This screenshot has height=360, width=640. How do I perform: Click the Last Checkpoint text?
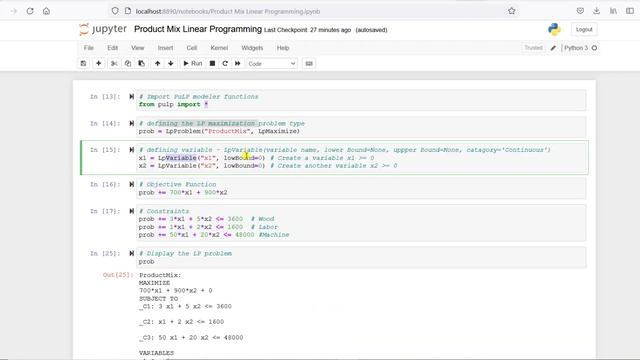point(307,30)
